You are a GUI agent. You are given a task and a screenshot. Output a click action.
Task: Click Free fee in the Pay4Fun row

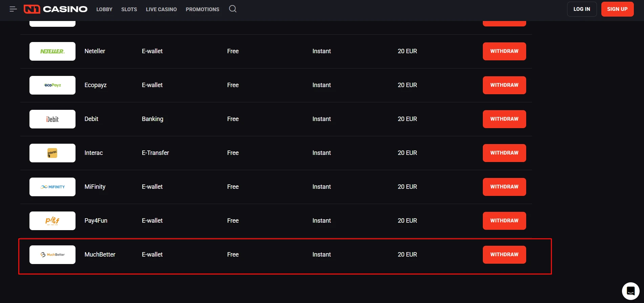[x=233, y=221]
